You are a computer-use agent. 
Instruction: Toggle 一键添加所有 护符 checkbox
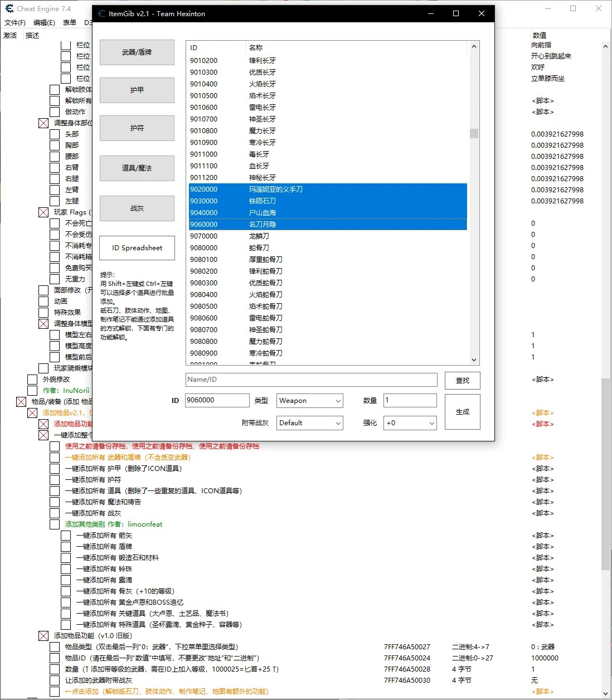(55, 480)
